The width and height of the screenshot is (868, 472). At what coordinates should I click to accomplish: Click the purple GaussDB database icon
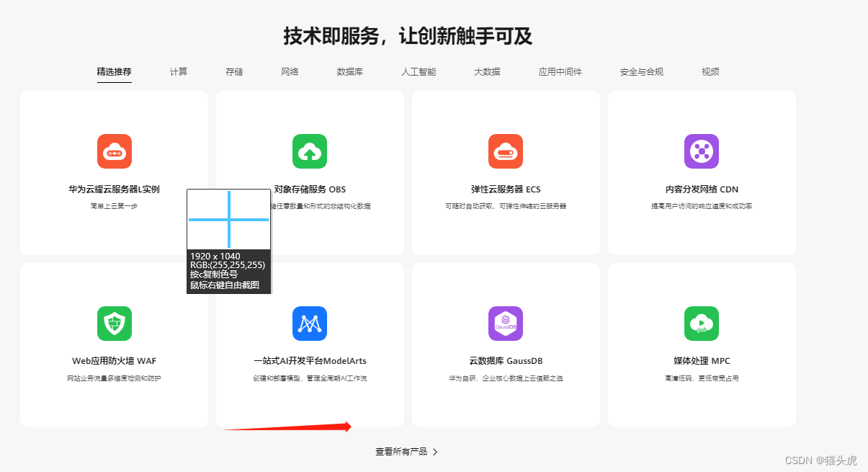[x=506, y=324]
